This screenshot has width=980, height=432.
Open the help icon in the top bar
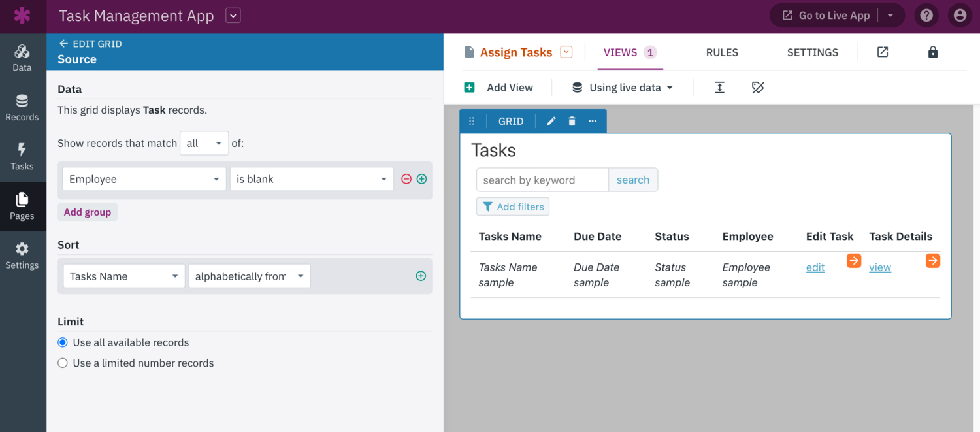click(926, 15)
